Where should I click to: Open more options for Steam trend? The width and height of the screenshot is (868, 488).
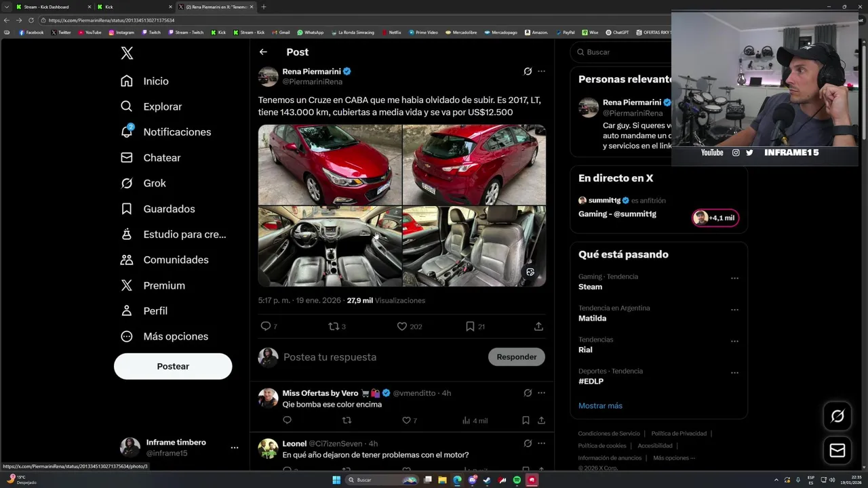(734, 279)
